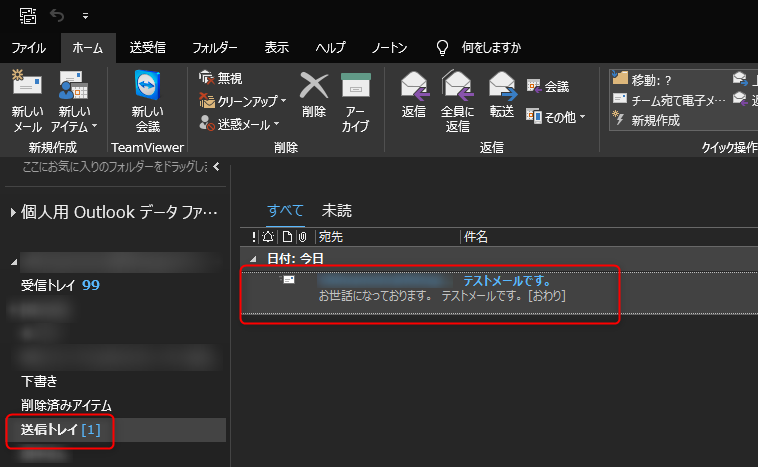Click the Create New (新規作成) quick step
Image resolution: width=758 pixels, height=467 pixels.
[x=646, y=120]
